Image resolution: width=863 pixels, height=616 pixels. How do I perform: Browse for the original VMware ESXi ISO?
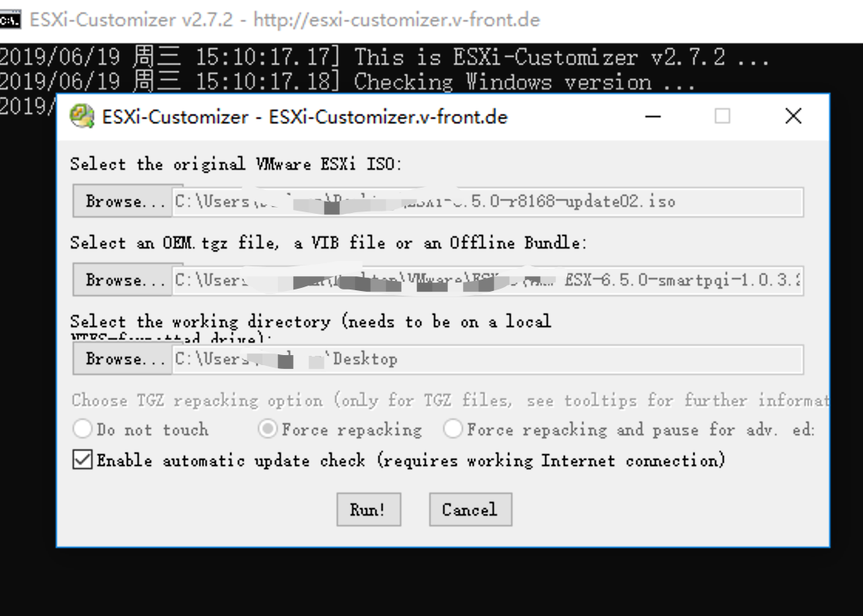point(123,201)
